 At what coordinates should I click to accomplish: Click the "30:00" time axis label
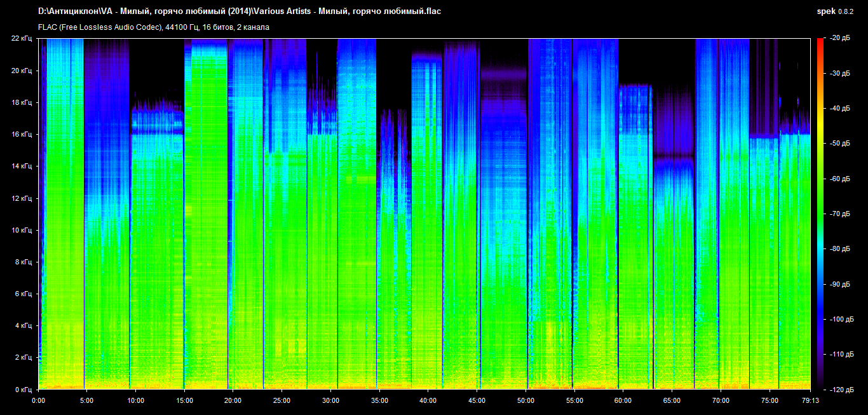[330, 401]
